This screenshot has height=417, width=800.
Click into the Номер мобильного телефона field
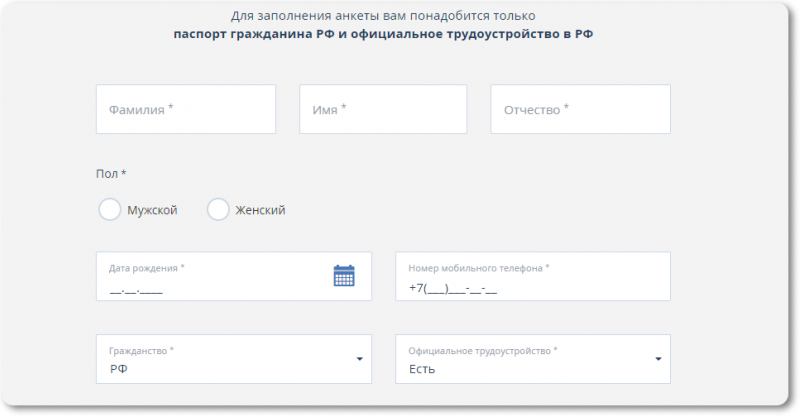coord(533,276)
